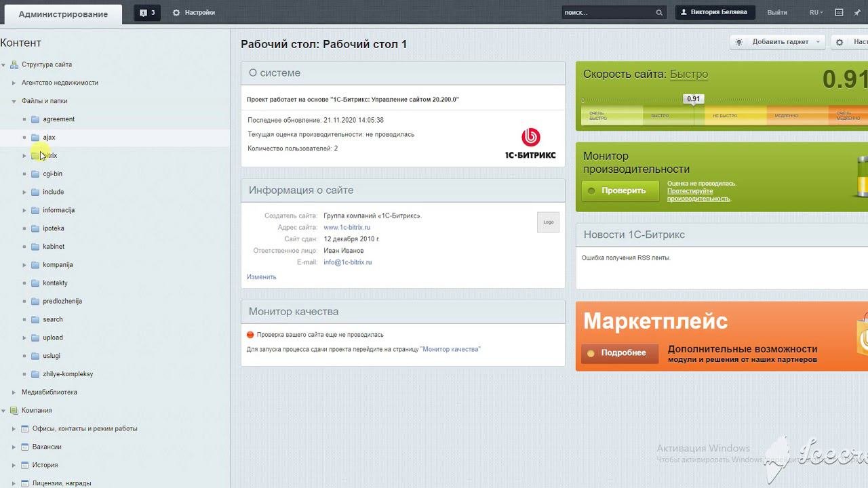Image resolution: width=868 pixels, height=488 pixels.
Task: Select the uslugi folder icon
Action: coord(35,356)
